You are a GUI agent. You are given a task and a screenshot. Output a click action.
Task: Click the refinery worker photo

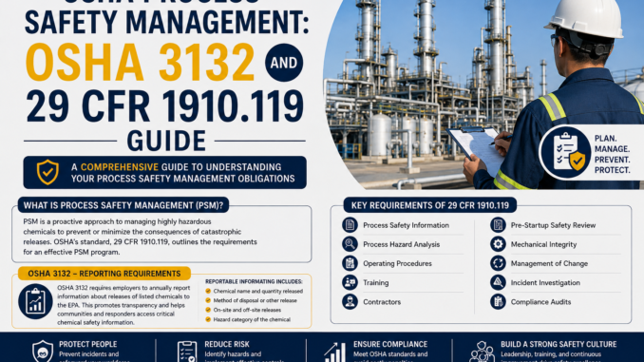pyautogui.click(x=484, y=94)
